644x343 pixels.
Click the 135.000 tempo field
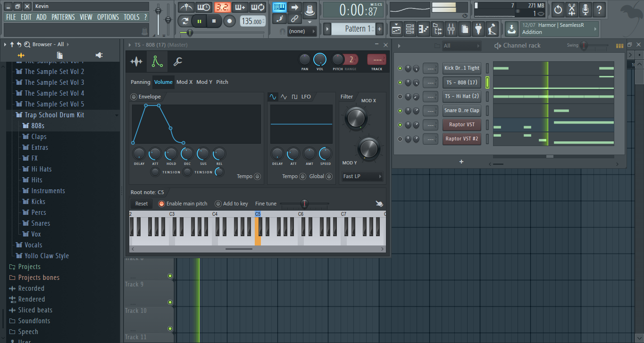(252, 21)
